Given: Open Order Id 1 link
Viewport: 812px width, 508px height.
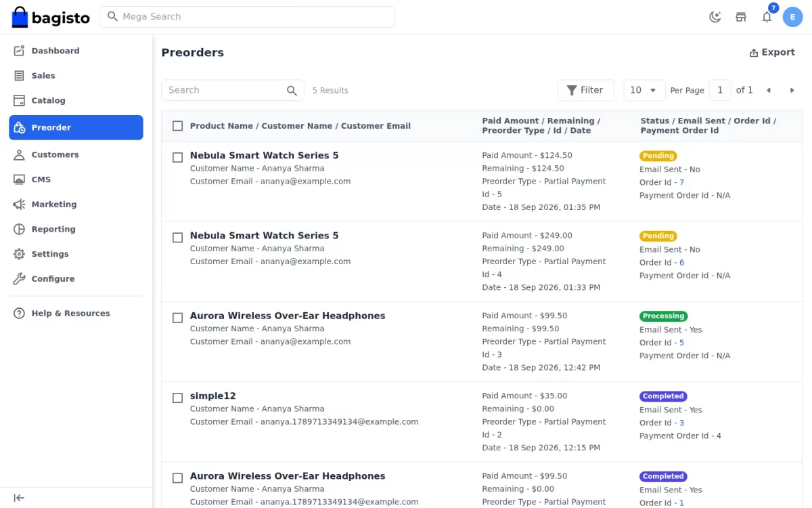Looking at the screenshot, I should point(681,503).
